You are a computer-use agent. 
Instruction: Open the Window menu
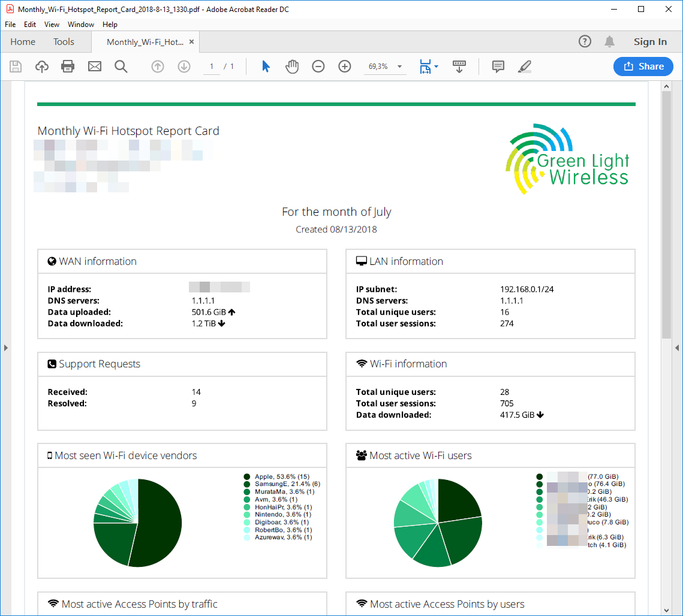(80, 25)
